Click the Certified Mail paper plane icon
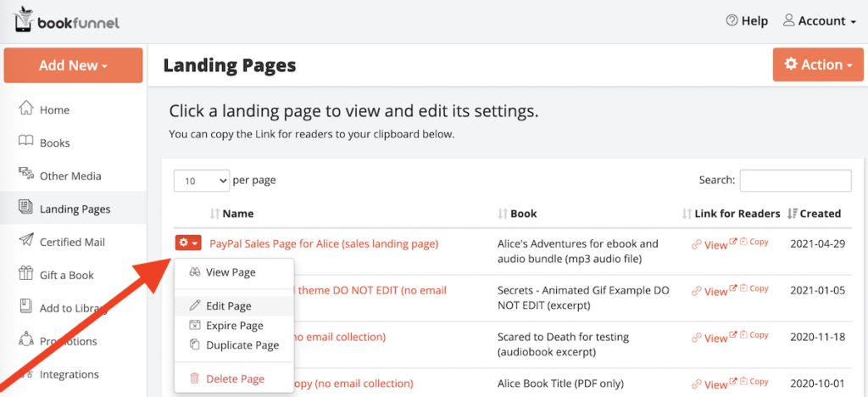 26,240
